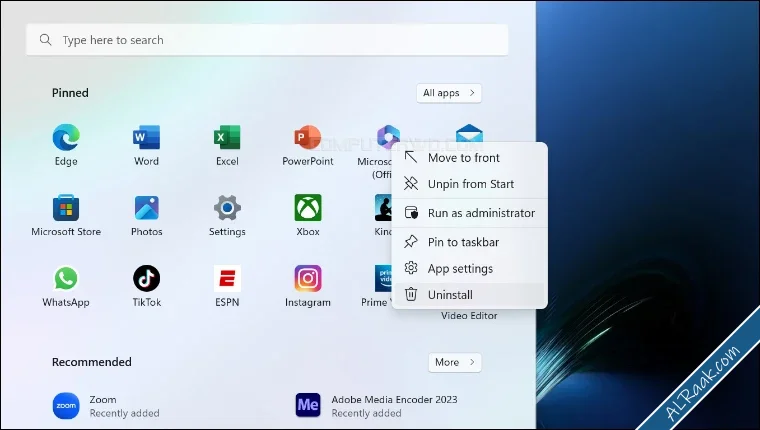760x430 pixels.
Task: Open the Edge pinned app
Action: click(66, 144)
